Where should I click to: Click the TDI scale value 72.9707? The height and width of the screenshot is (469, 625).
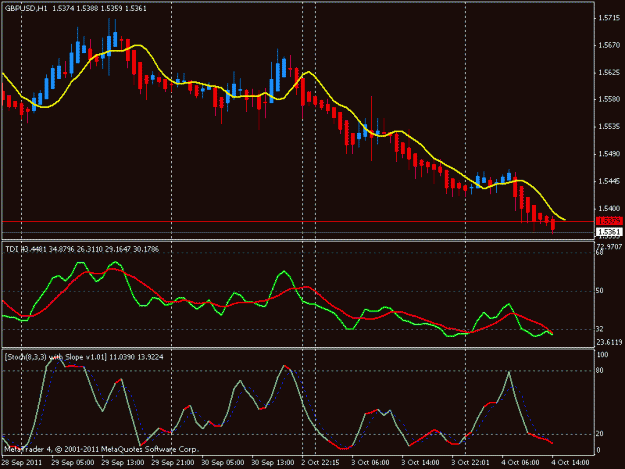(x=609, y=247)
